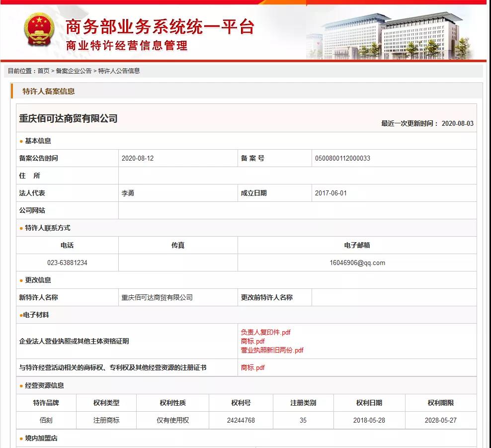Select the right date 2018-05-28
Image resolution: width=491 pixels, height=448 pixels.
[x=369, y=420]
